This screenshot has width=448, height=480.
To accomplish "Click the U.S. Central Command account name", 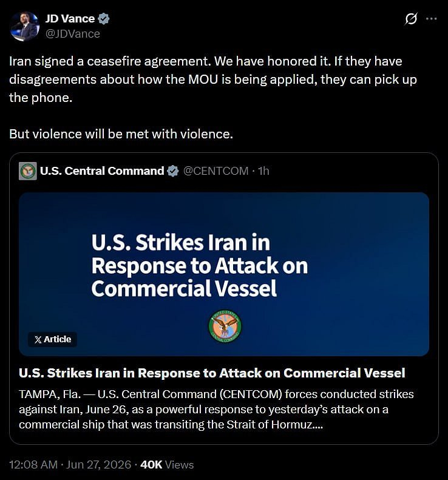I will pos(102,171).
